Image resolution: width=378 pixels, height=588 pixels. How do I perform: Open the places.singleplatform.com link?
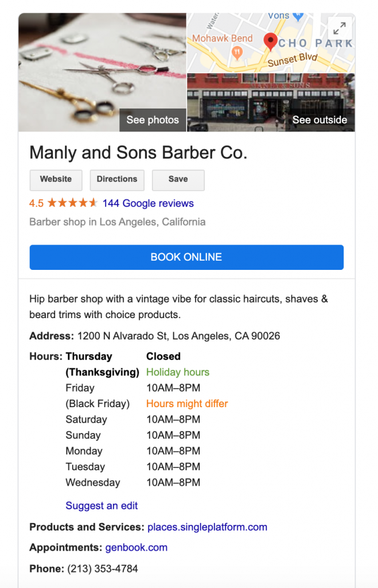coord(207,527)
